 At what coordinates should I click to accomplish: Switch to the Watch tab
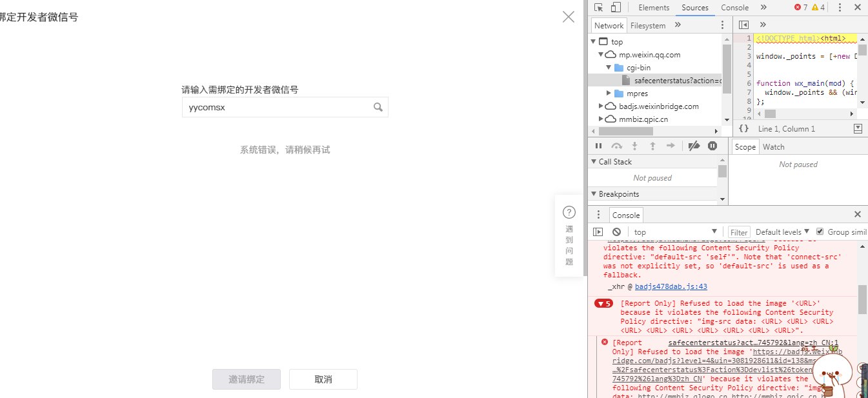point(773,146)
